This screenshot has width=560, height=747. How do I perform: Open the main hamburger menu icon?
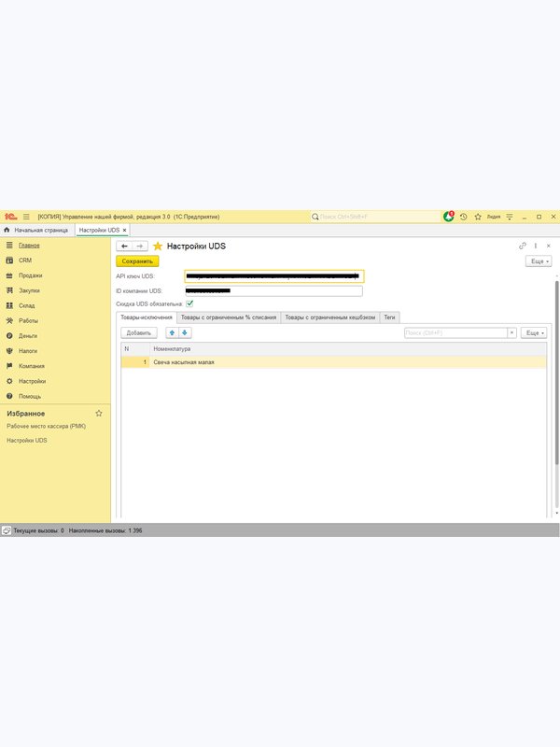[x=26, y=217]
